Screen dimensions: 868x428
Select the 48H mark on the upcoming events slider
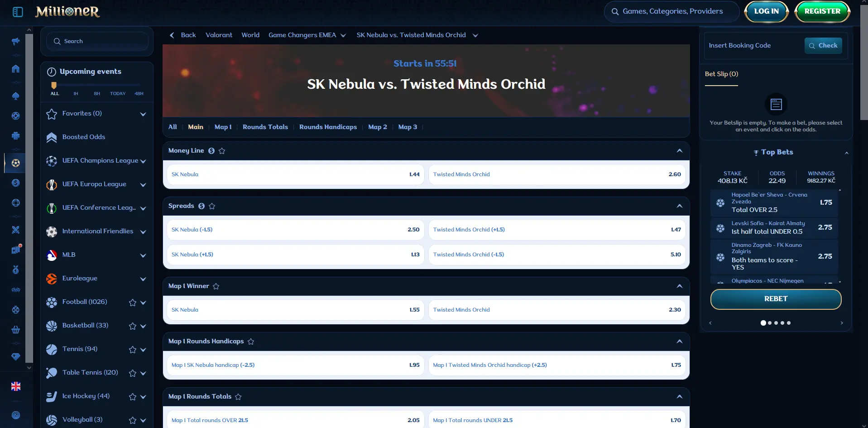pyautogui.click(x=139, y=94)
